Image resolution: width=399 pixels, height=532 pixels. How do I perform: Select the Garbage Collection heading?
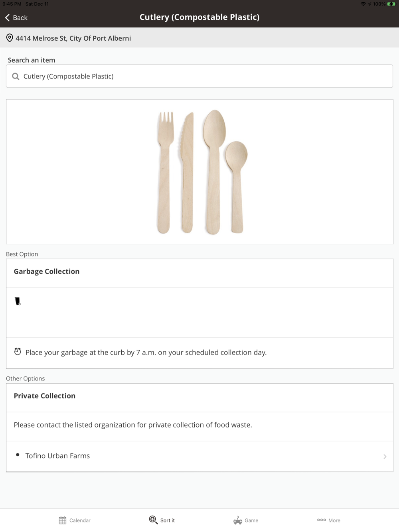point(47,272)
